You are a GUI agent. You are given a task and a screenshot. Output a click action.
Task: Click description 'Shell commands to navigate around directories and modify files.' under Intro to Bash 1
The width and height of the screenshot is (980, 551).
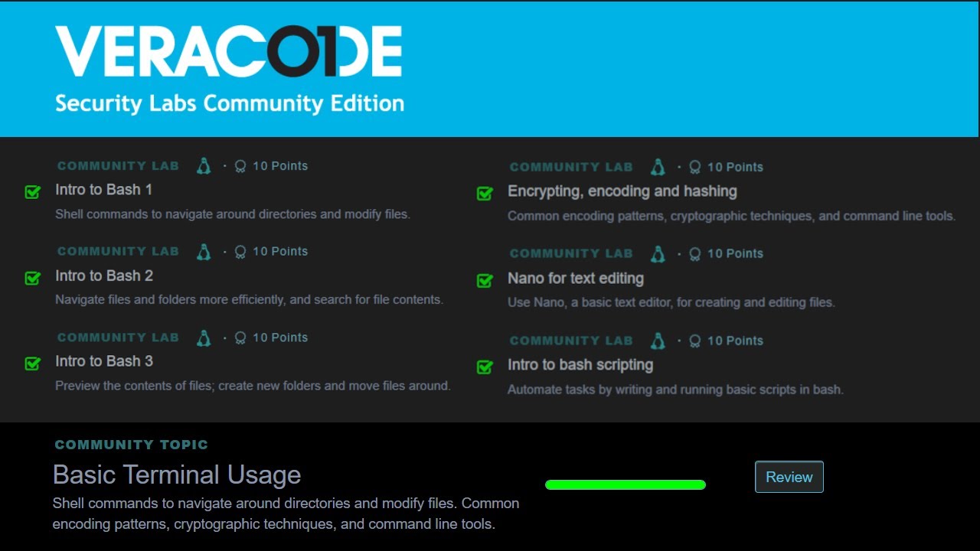233,214
